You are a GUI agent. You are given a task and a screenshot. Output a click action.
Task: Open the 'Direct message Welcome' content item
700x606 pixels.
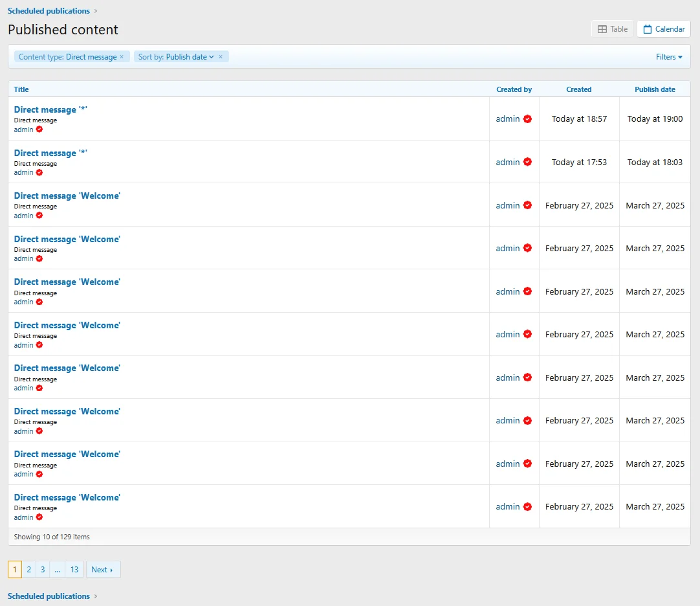point(67,196)
